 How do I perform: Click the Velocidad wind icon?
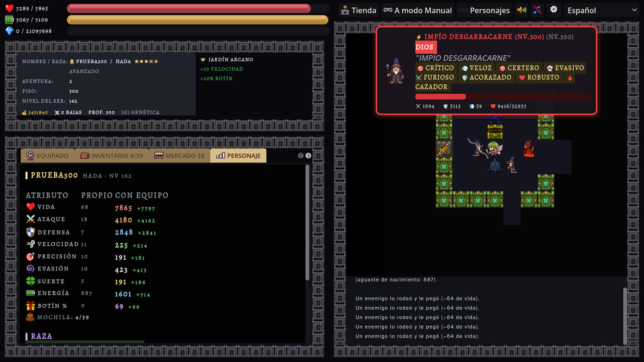click(x=31, y=244)
